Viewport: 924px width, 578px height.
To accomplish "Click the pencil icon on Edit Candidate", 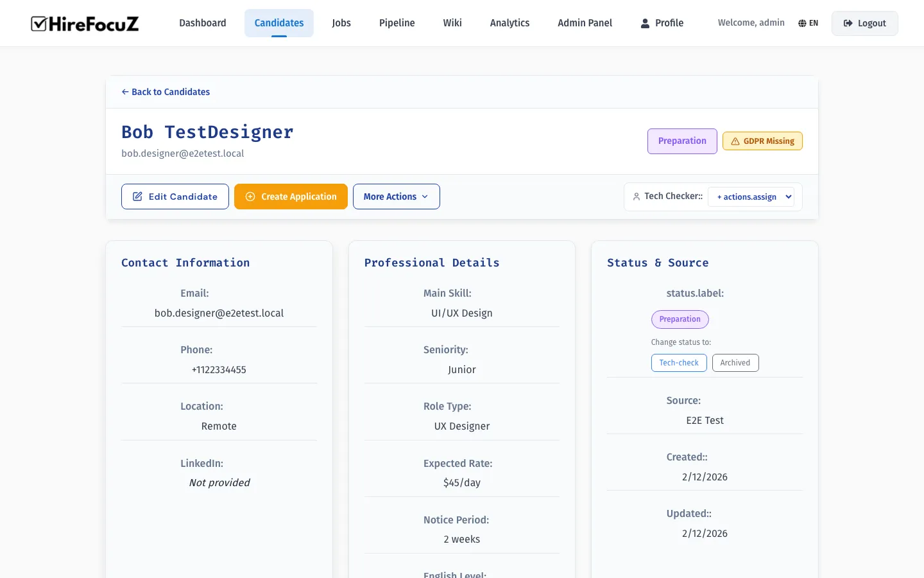I will click(x=137, y=197).
